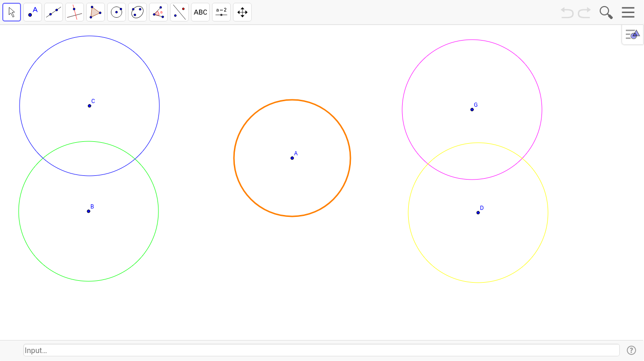Select the Slider a=2 tool
Screen dimensions: 644x361
221,12
